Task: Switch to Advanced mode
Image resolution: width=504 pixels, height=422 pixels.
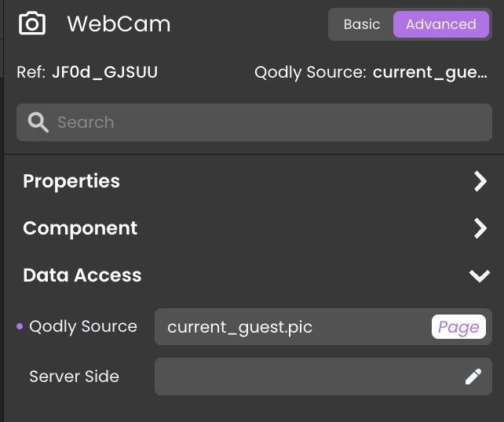Action: click(x=440, y=24)
